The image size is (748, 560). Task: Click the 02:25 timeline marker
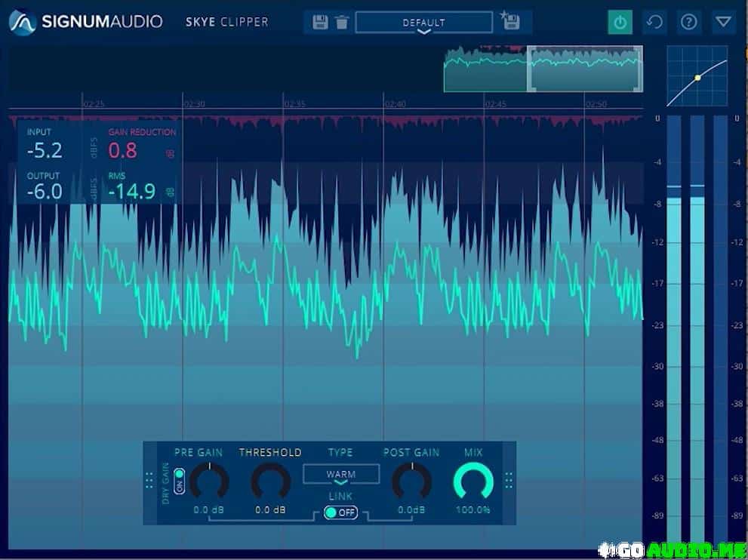click(94, 103)
